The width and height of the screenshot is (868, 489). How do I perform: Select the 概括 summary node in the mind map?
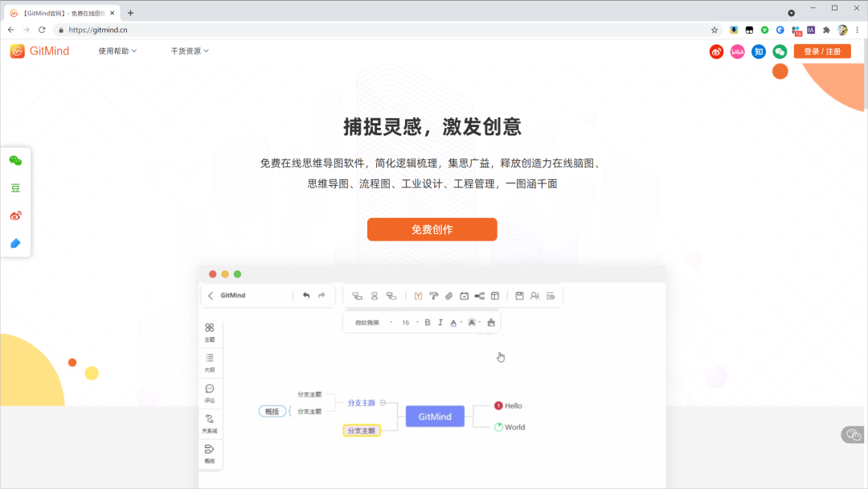pos(272,412)
